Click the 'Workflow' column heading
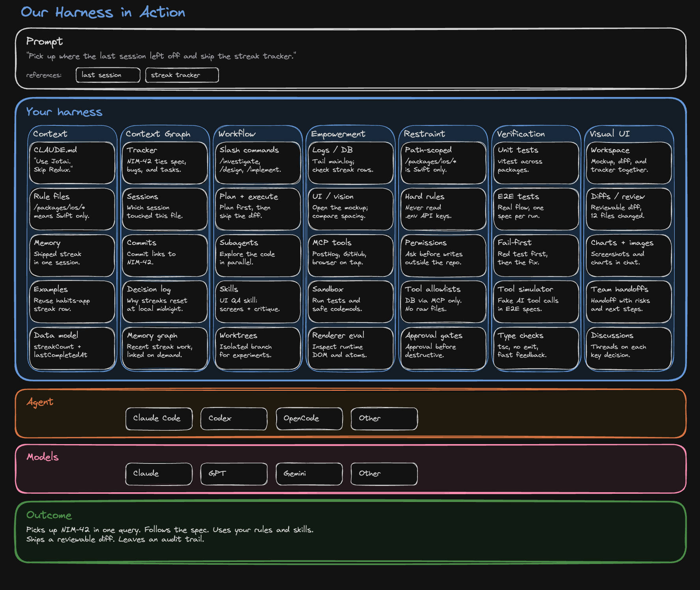The height and width of the screenshot is (590, 700). [x=237, y=134]
